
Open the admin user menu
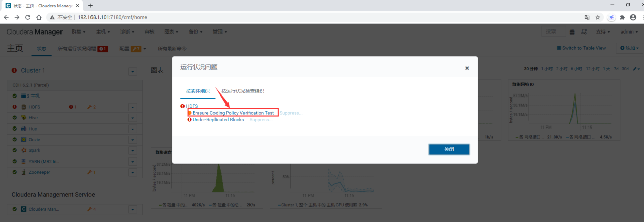click(629, 31)
